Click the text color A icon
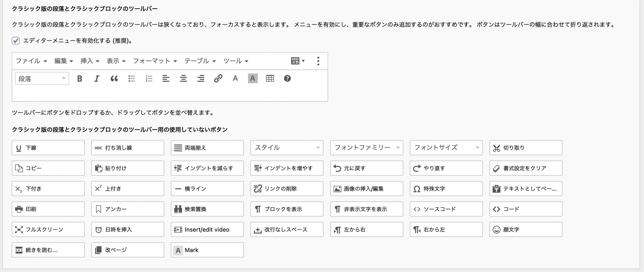The height and width of the screenshot is (272, 644). click(x=235, y=78)
